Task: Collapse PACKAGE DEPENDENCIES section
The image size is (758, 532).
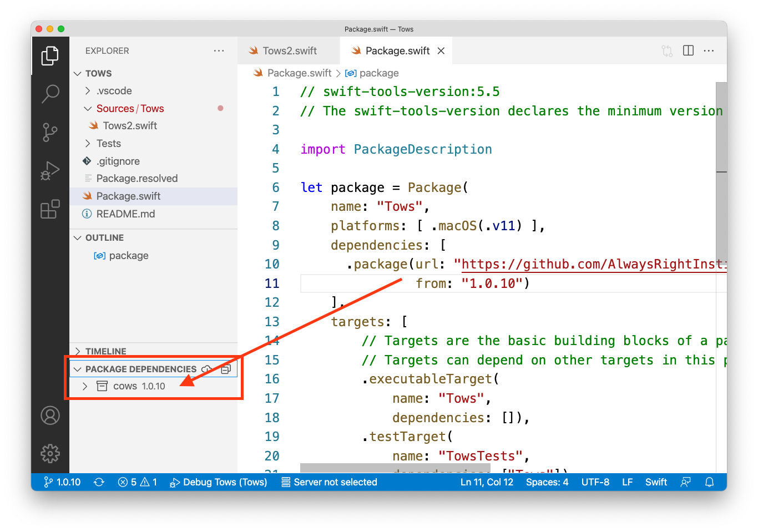Action: [78, 369]
